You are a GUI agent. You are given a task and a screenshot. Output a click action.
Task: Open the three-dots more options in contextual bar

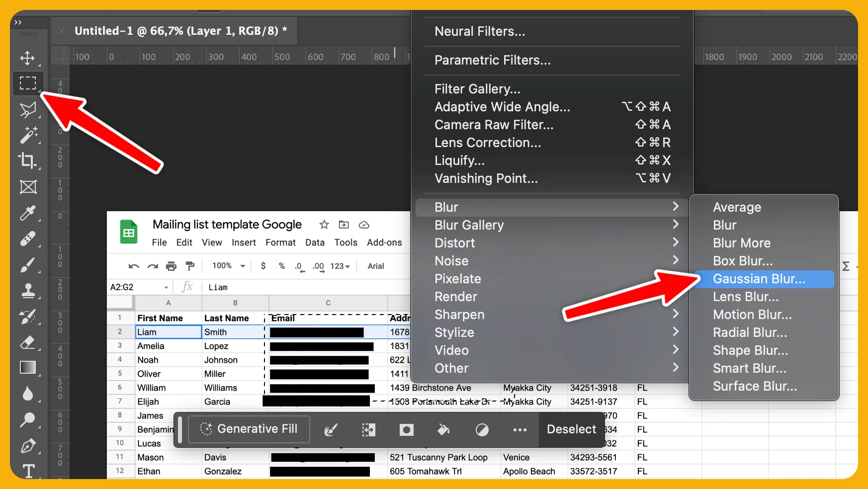(x=520, y=430)
